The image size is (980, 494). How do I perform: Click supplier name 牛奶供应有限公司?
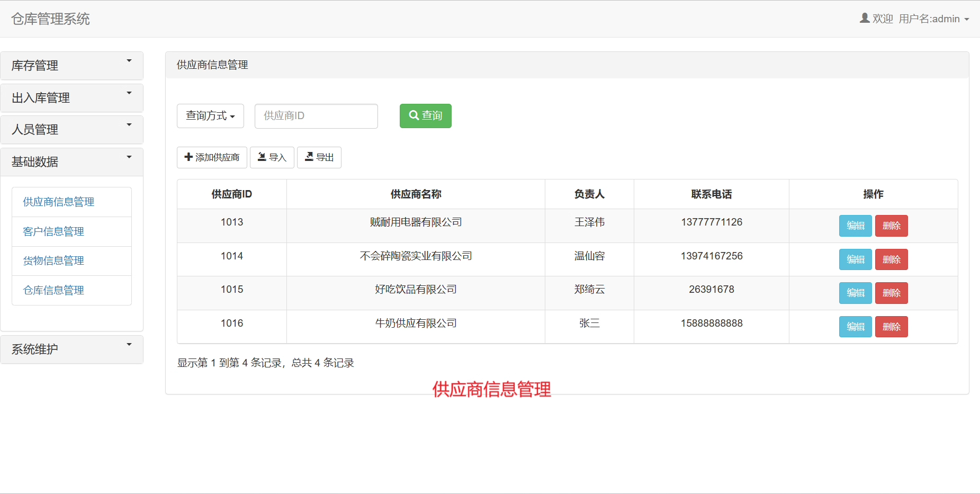tap(416, 324)
